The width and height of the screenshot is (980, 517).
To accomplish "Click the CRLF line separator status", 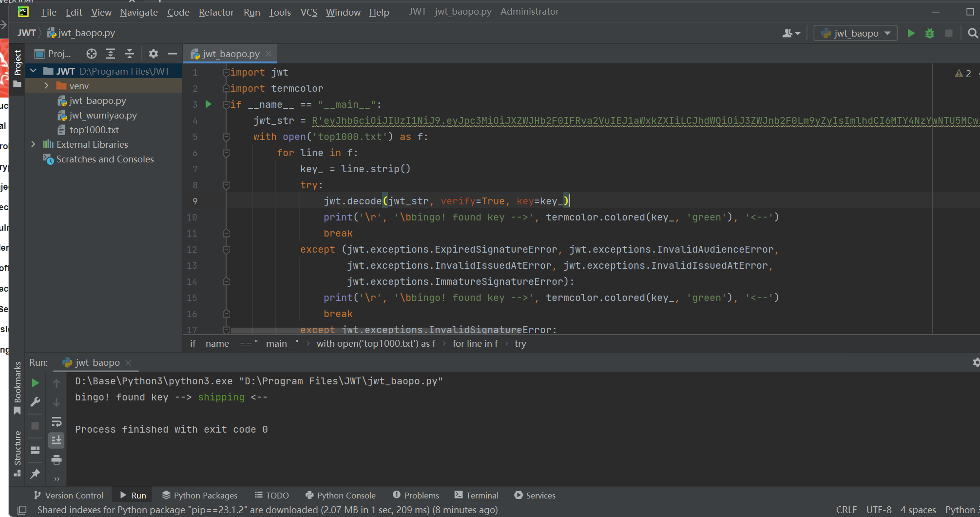I will [846, 510].
